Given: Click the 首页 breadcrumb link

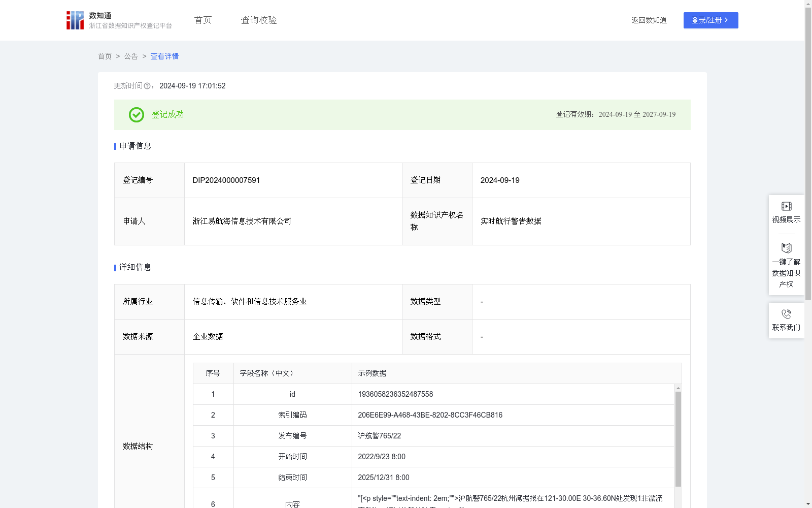Looking at the screenshot, I should pos(105,56).
